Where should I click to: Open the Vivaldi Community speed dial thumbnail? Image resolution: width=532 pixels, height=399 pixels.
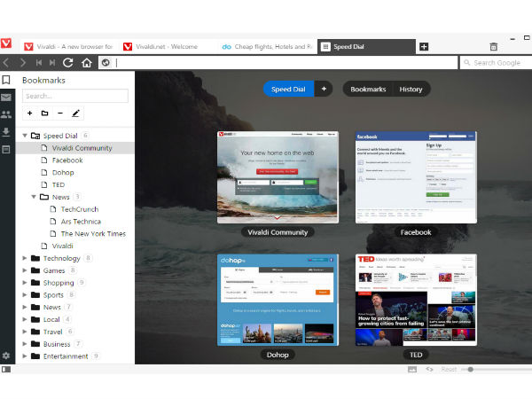coord(278,177)
